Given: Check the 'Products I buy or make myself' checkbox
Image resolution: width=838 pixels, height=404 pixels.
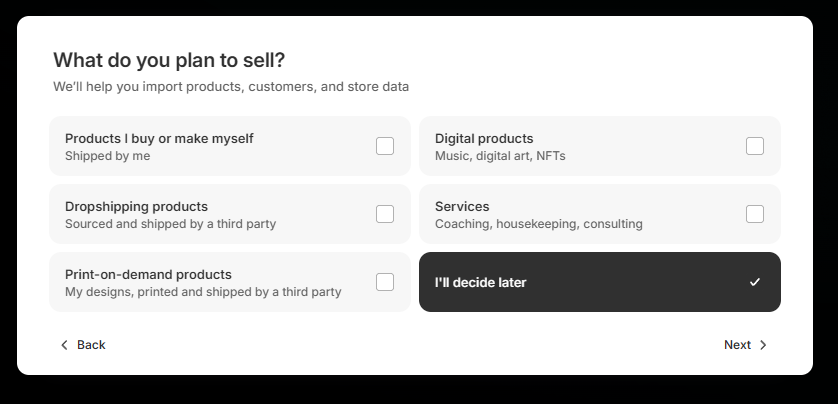Looking at the screenshot, I should pyautogui.click(x=385, y=146).
